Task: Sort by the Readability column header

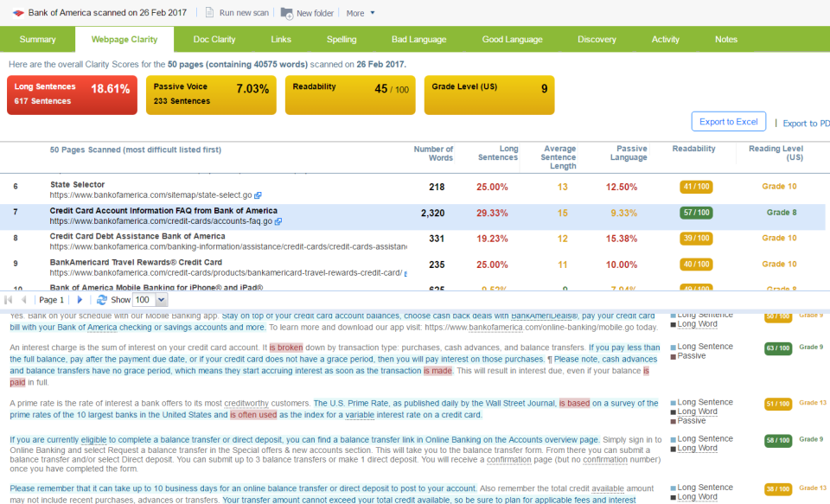Action: [x=693, y=149]
